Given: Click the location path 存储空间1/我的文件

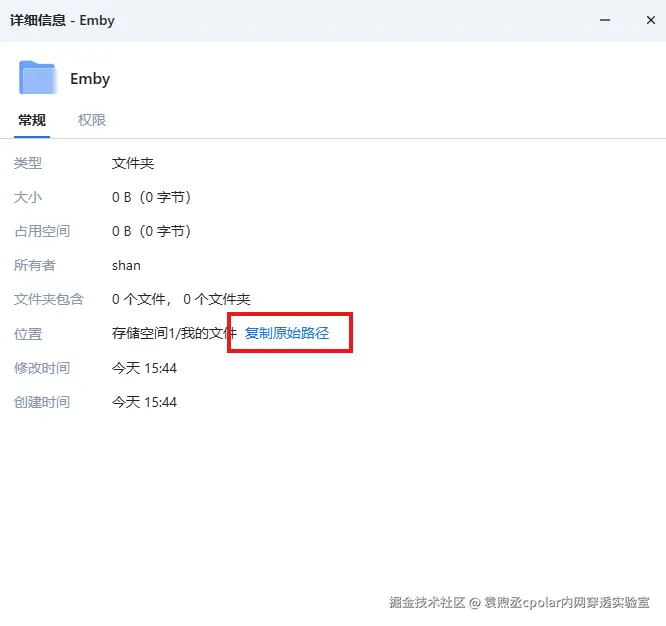Looking at the screenshot, I should pos(174,333).
